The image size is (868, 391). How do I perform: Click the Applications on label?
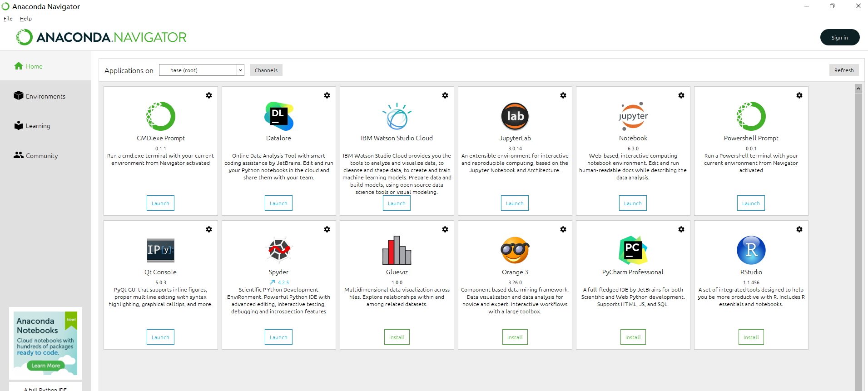[129, 70]
